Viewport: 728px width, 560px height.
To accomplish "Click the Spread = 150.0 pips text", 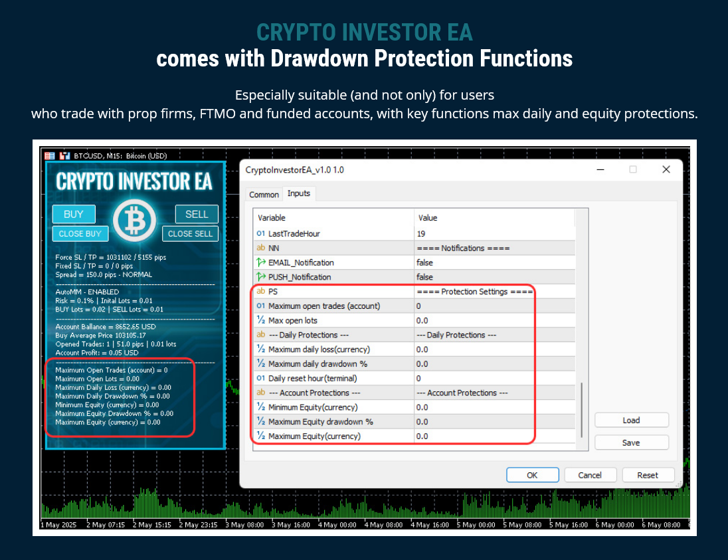I will point(104,274).
